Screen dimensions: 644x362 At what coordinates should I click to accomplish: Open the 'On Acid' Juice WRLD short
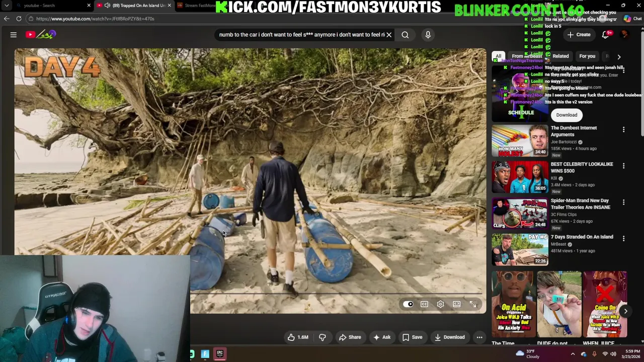pos(513,304)
